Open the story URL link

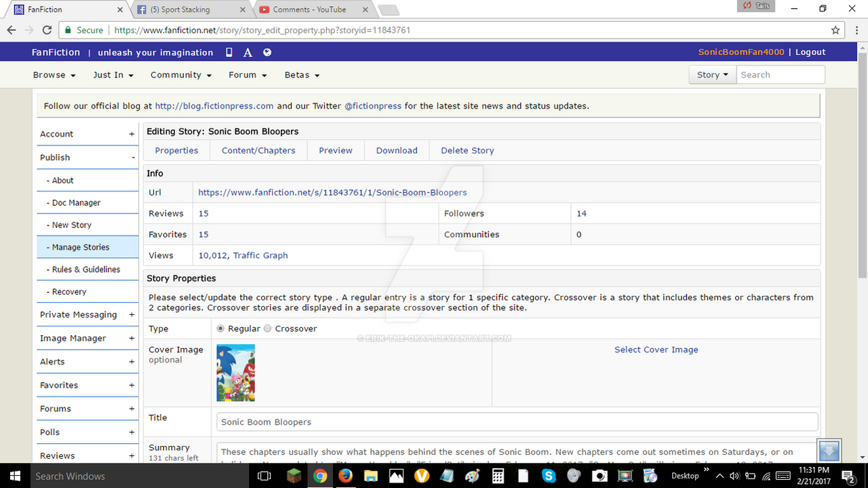[332, 192]
